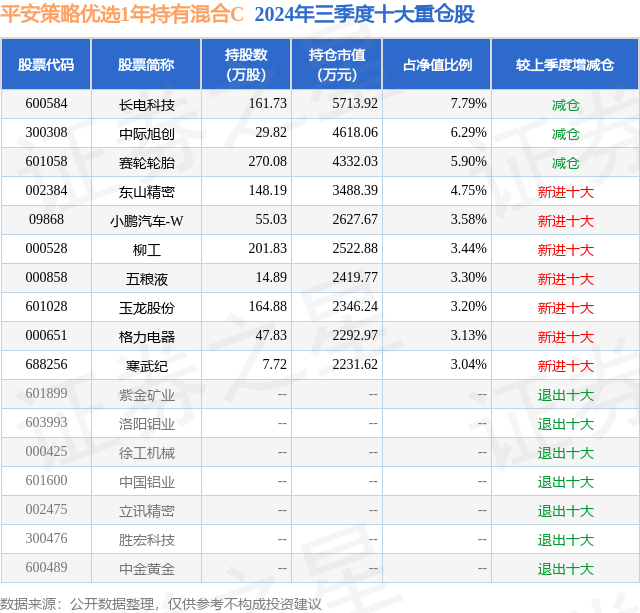Select stock code 09868
640x613 pixels.
pyautogui.click(x=46, y=220)
